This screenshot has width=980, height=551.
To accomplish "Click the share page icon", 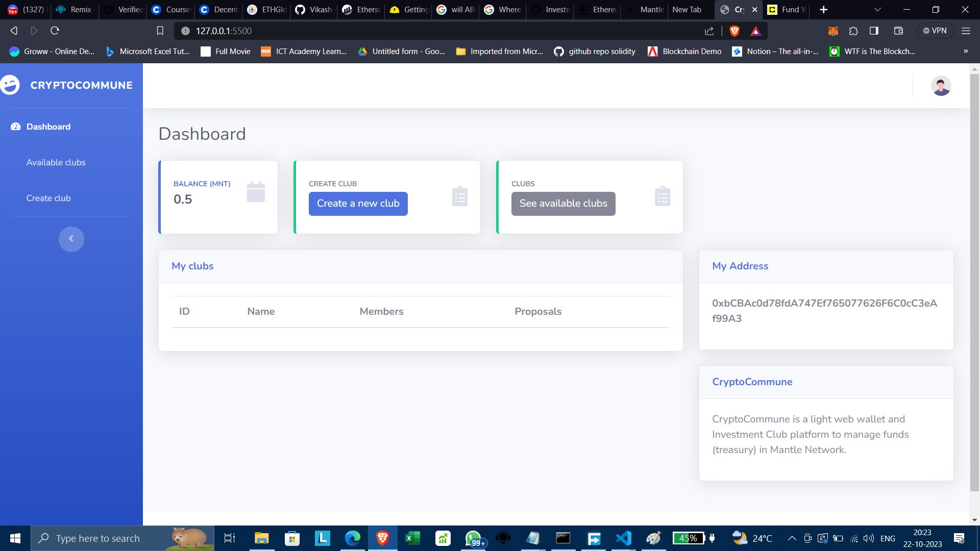I will 709,31.
